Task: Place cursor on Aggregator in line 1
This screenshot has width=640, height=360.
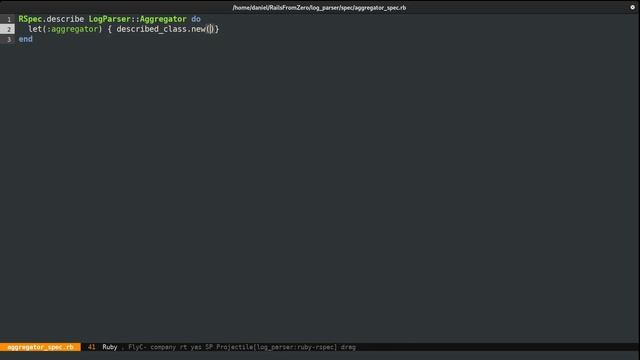Action: point(163,19)
